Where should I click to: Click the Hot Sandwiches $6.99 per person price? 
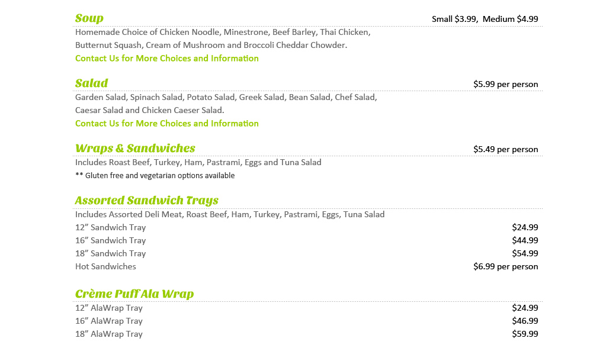coord(505,266)
